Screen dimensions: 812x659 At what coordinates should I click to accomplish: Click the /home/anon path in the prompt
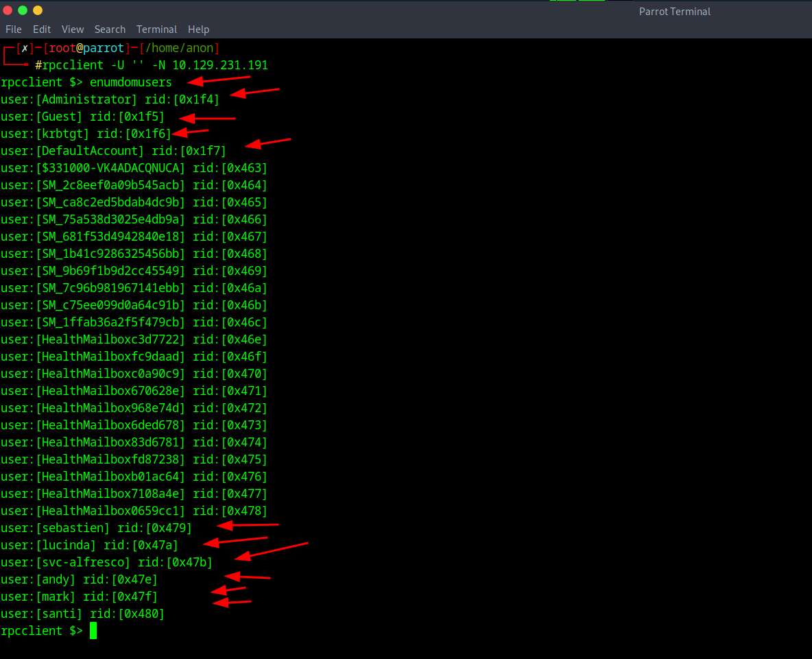178,48
